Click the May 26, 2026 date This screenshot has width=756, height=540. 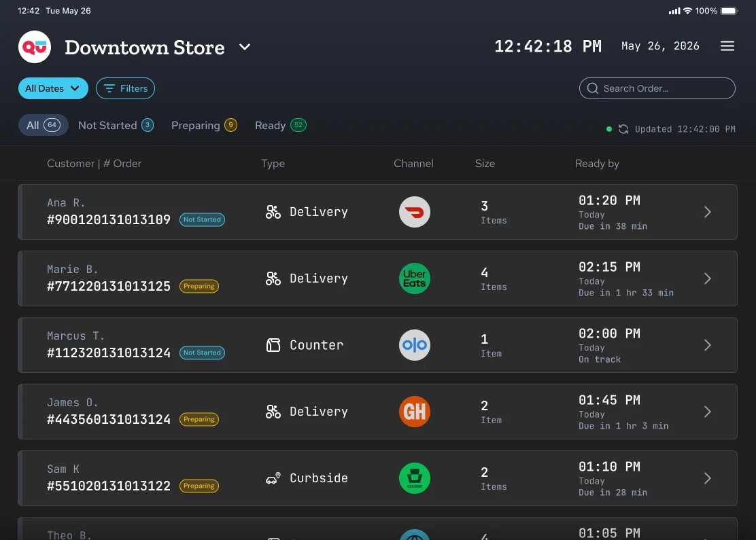click(660, 46)
